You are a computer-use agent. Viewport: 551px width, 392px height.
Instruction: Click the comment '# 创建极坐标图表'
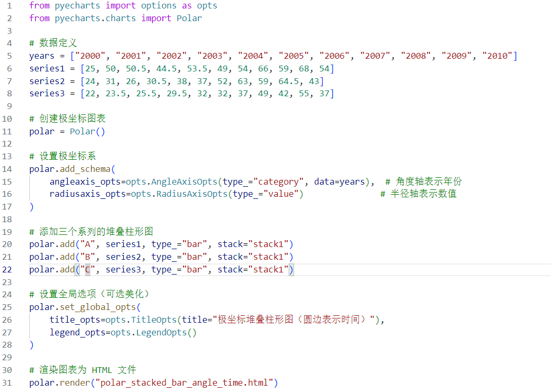point(67,118)
